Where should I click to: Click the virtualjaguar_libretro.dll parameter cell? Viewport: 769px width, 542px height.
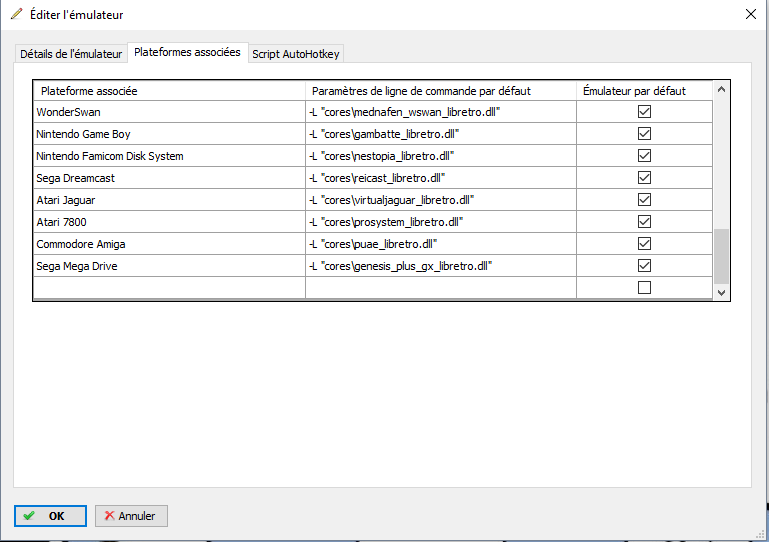[441, 200]
